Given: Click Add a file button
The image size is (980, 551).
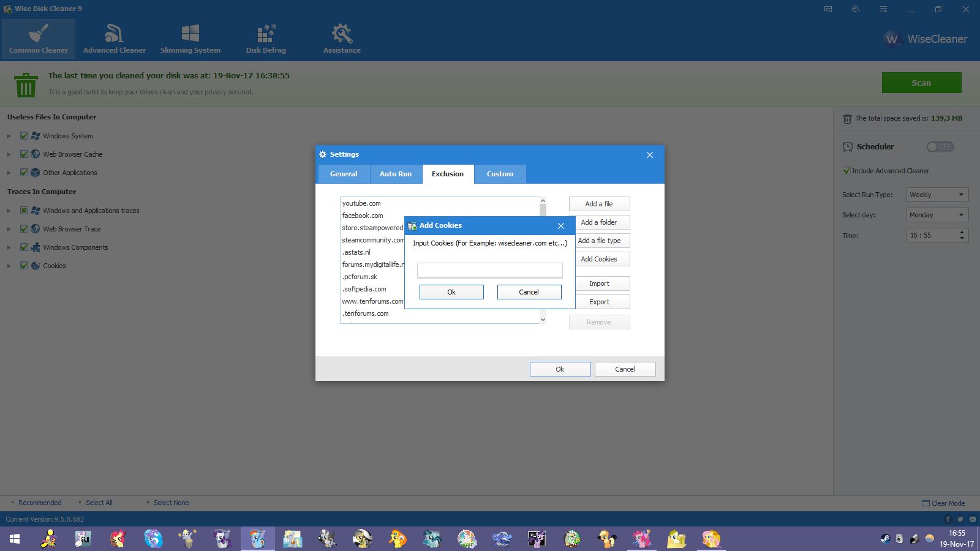Looking at the screenshot, I should [x=599, y=204].
